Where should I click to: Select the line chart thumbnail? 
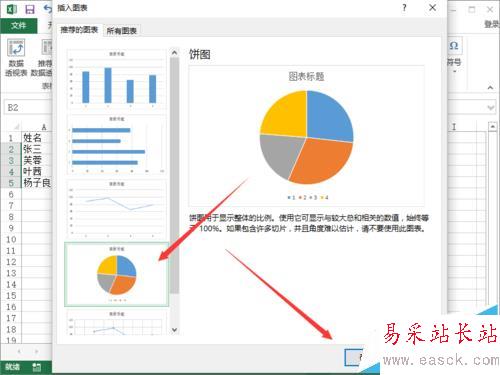[x=117, y=209]
